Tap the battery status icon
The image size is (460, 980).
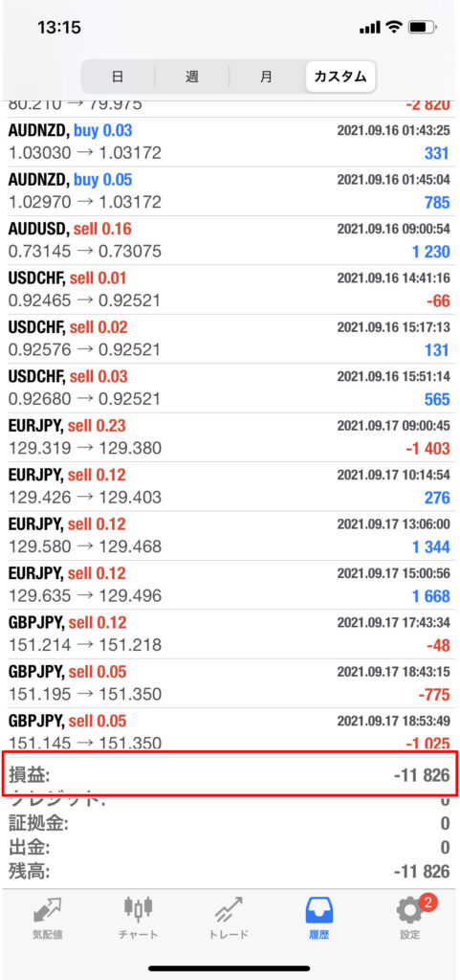[423, 27]
